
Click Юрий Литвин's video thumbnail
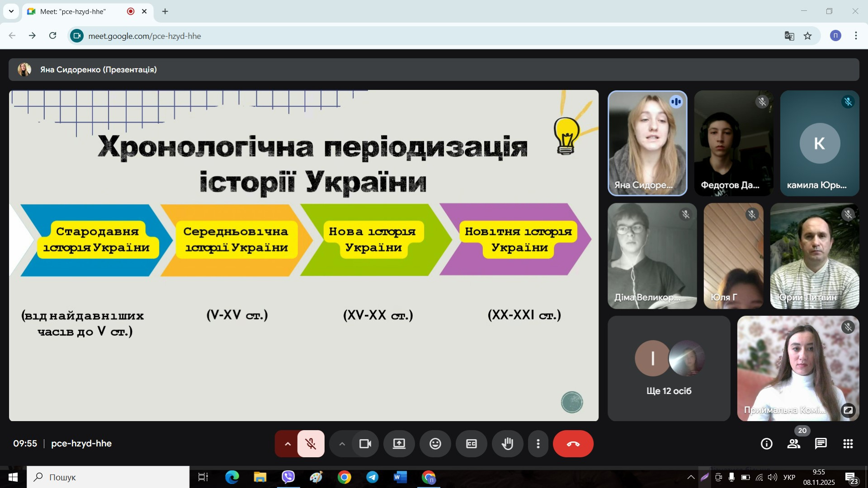pyautogui.click(x=814, y=256)
